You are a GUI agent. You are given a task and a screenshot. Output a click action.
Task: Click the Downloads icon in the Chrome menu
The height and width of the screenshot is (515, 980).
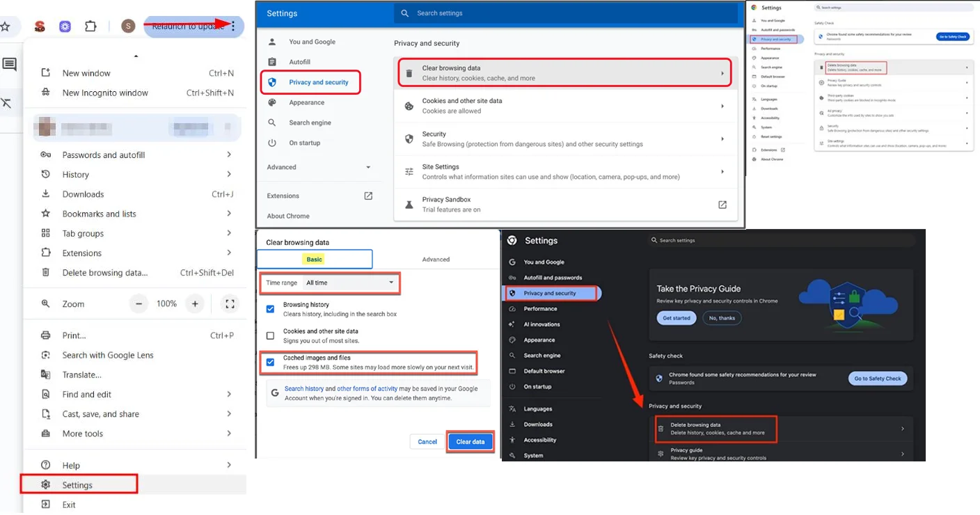(x=46, y=194)
